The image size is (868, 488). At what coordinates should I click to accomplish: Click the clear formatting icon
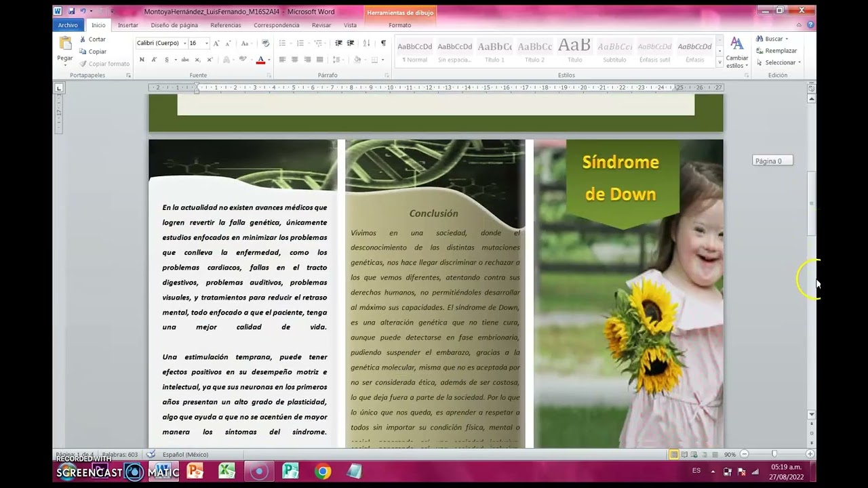tap(265, 43)
